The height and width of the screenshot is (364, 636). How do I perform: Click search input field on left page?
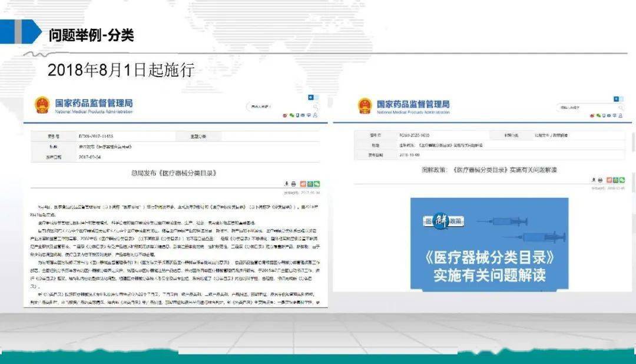280,107
